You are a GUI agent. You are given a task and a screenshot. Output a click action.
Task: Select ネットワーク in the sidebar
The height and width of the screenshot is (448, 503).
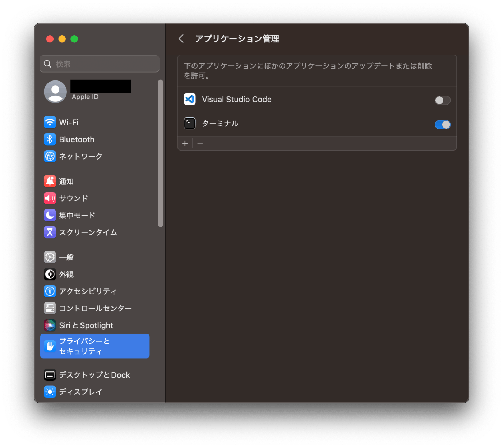(x=95, y=156)
